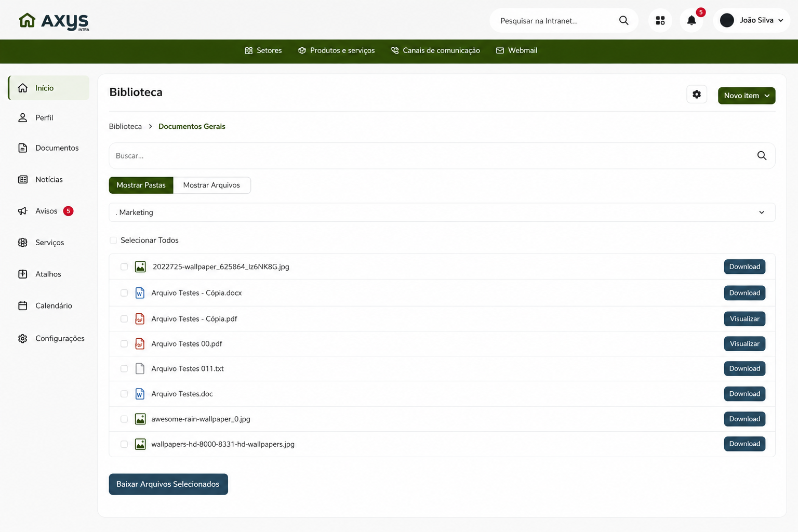This screenshot has width=798, height=532.
Task: Expand the Marketing folder dropdown
Action: click(442, 212)
